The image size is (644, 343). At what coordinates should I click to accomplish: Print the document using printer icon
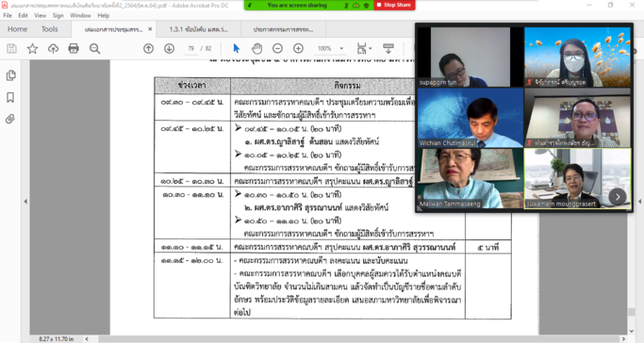click(x=74, y=49)
